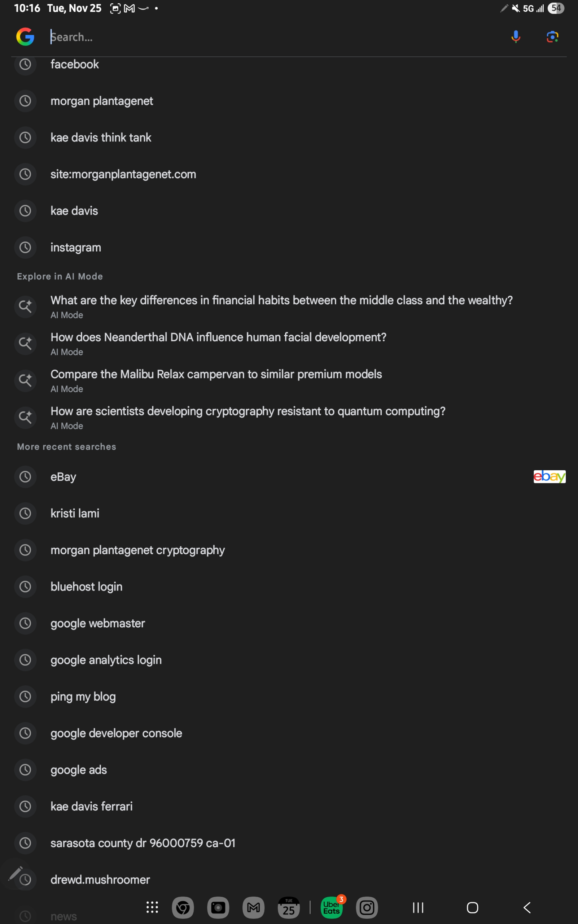Explore Malibu Relax campervan comparison in AI Mode

coord(216,375)
